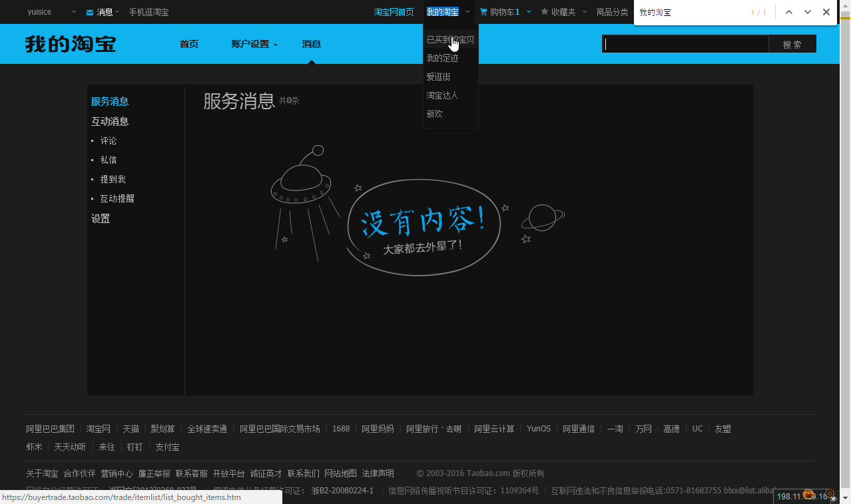Click the search input field
The image size is (851, 504).
point(685,44)
